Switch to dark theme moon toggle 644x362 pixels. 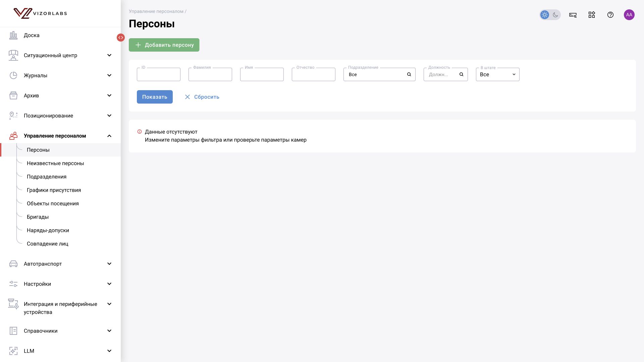click(x=555, y=15)
